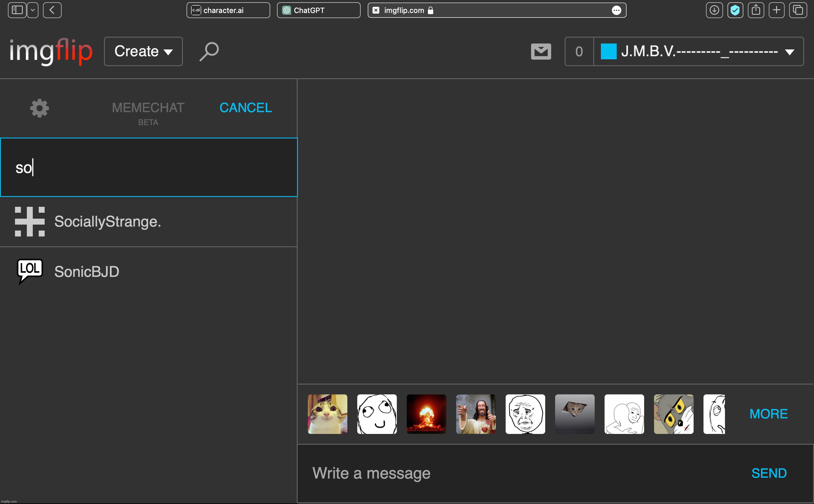Expand the sidebar options chevron
The image size is (814, 504).
pyautogui.click(x=33, y=10)
